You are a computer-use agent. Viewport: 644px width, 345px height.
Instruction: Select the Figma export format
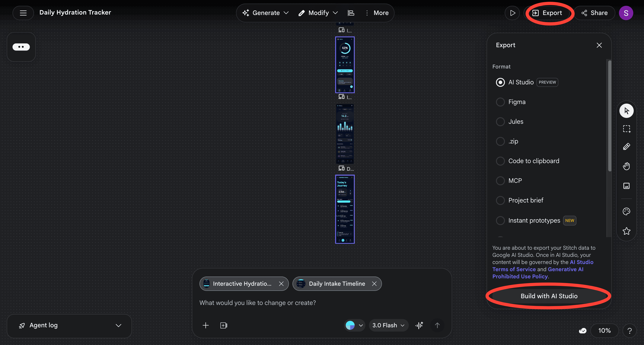[500, 102]
